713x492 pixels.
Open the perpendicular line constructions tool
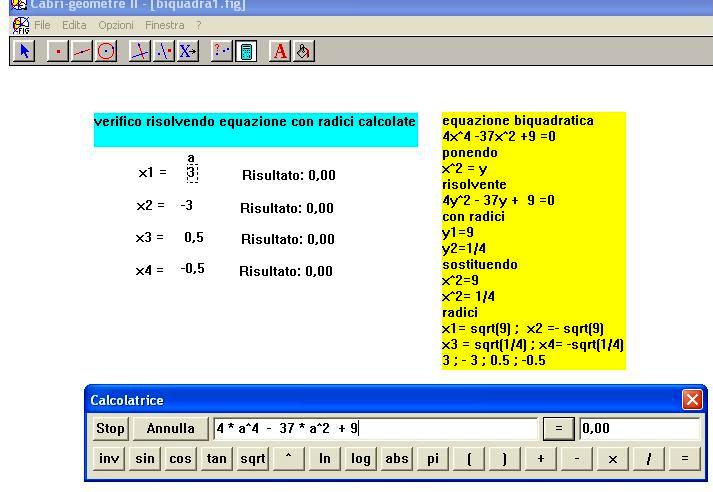(x=140, y=51)
